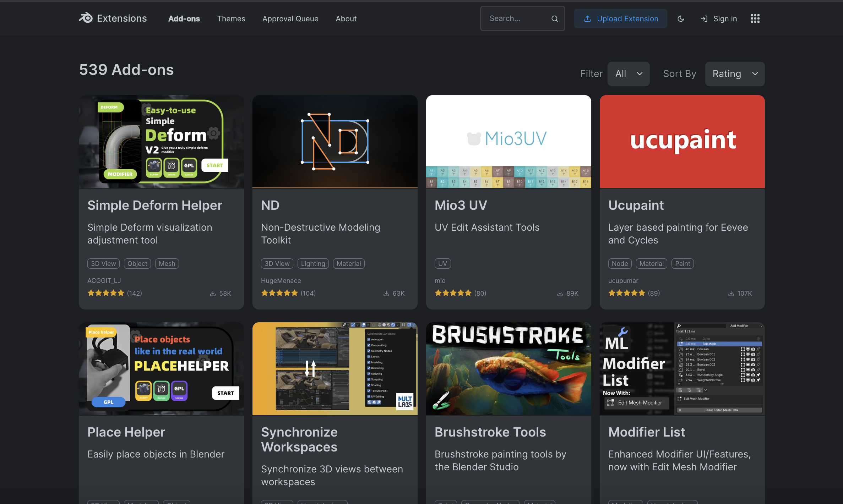Select the Material tag on Ucupaint card

click(x=652, y=264)
